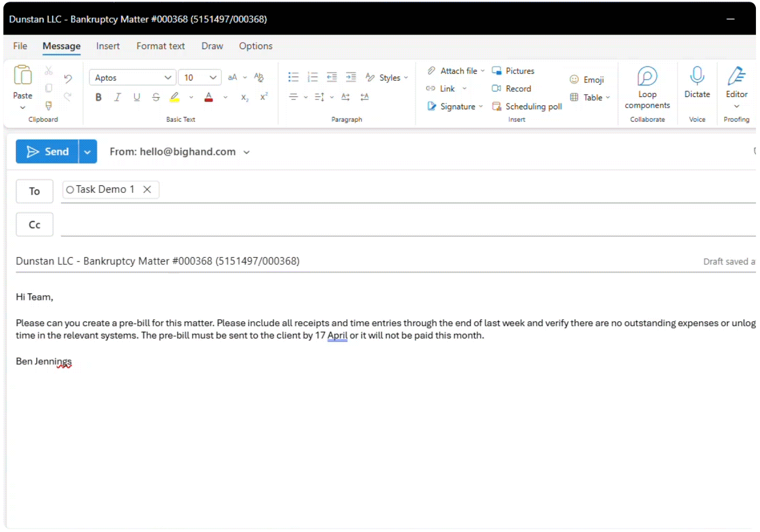The height and width of the screenshot is (532, 760).
Task: Expand the font color options arrow
Action: (225, 98)
